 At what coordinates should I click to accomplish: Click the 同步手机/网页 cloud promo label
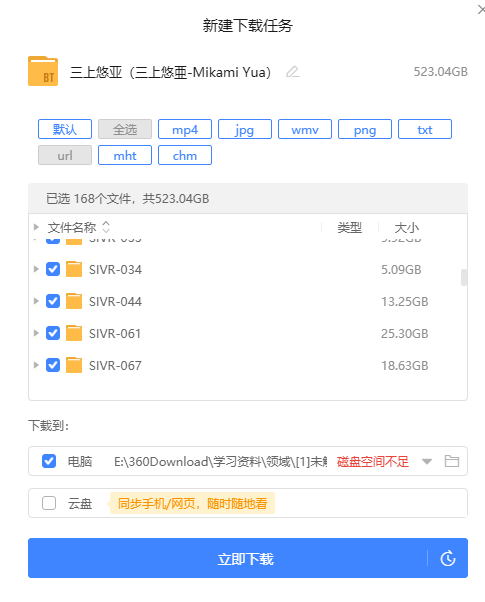pos(192,503)
